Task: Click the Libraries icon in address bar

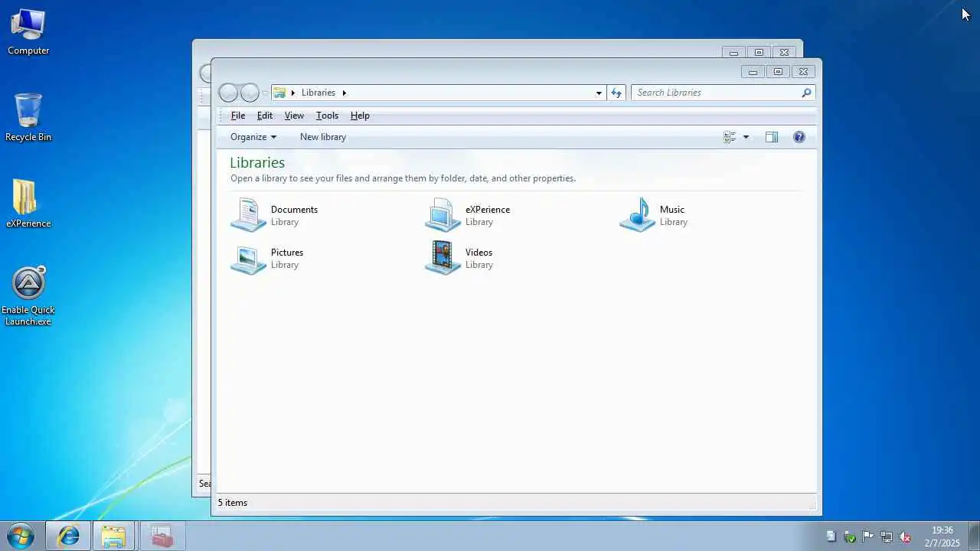Action: (x=279, y=93)
